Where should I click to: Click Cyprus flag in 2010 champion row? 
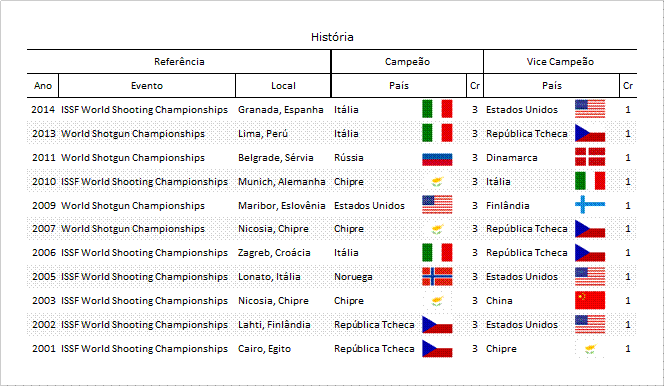click(x=437, y=181)
